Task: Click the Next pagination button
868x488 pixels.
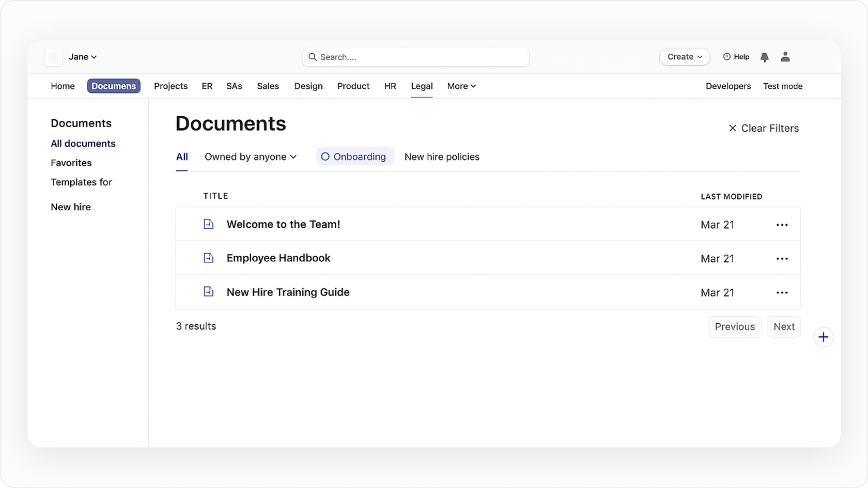Action: click(784, 326)
